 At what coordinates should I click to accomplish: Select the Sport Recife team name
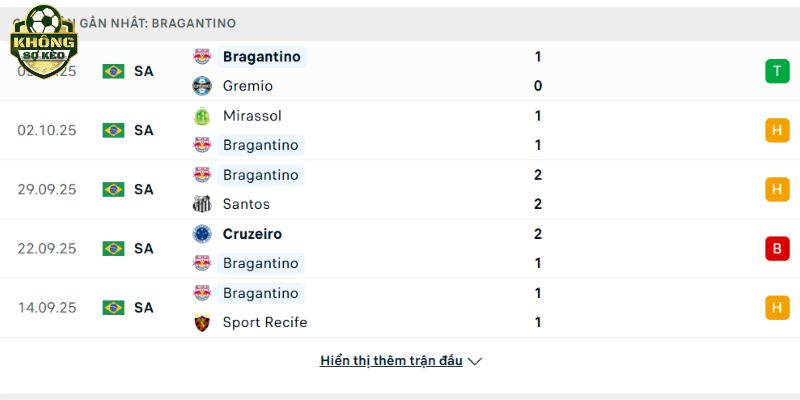(x=265, y=322)
